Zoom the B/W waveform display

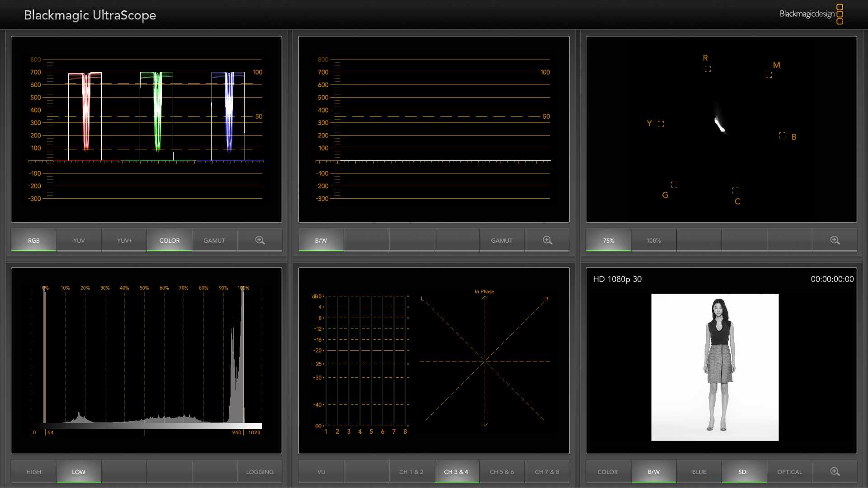(547, 240)
